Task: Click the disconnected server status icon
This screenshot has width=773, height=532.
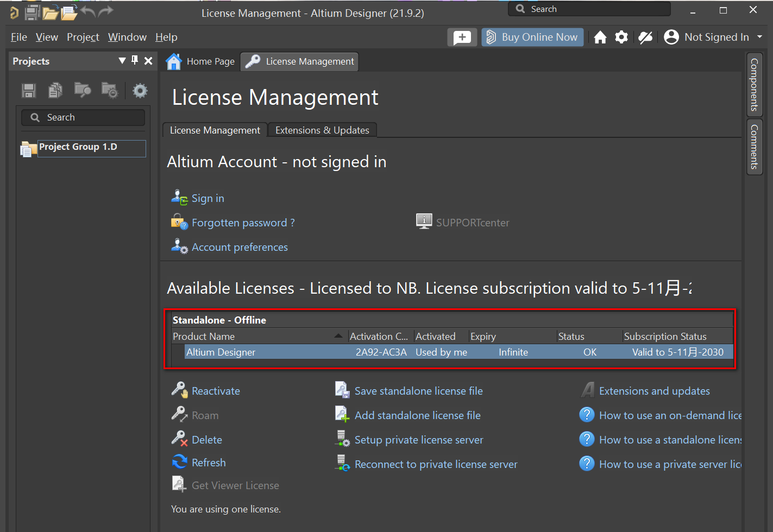Action: click(645, 37)
